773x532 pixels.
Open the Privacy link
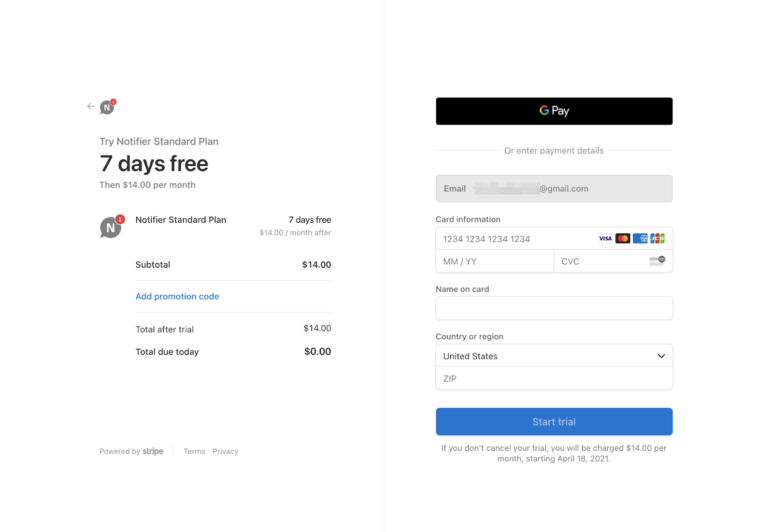225,451
